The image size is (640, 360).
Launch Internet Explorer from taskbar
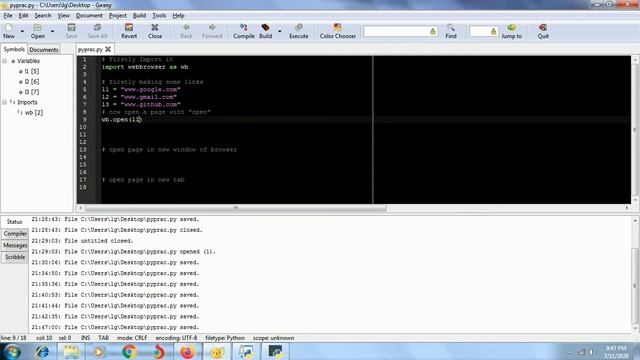point(42,351)
